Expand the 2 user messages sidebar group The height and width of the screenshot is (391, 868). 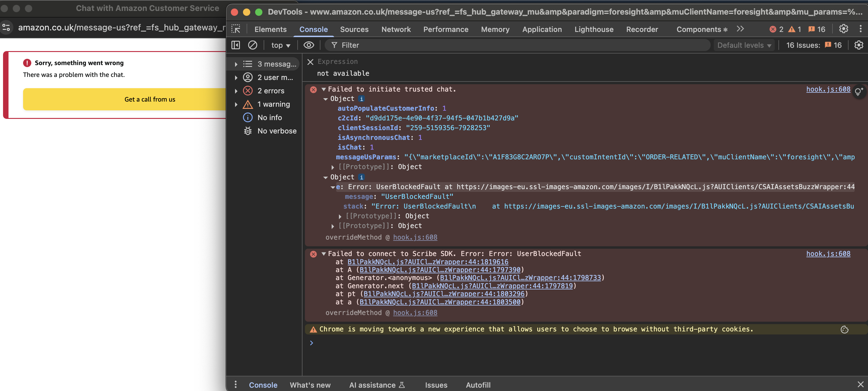pos(236,78)
